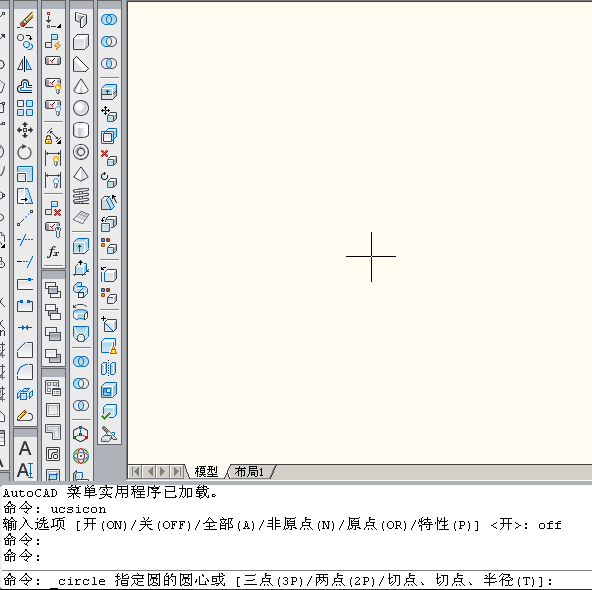This screenshot has height=590, width=592.
Task: Choose the Offset tool
Action: click(x=25, y=86)
